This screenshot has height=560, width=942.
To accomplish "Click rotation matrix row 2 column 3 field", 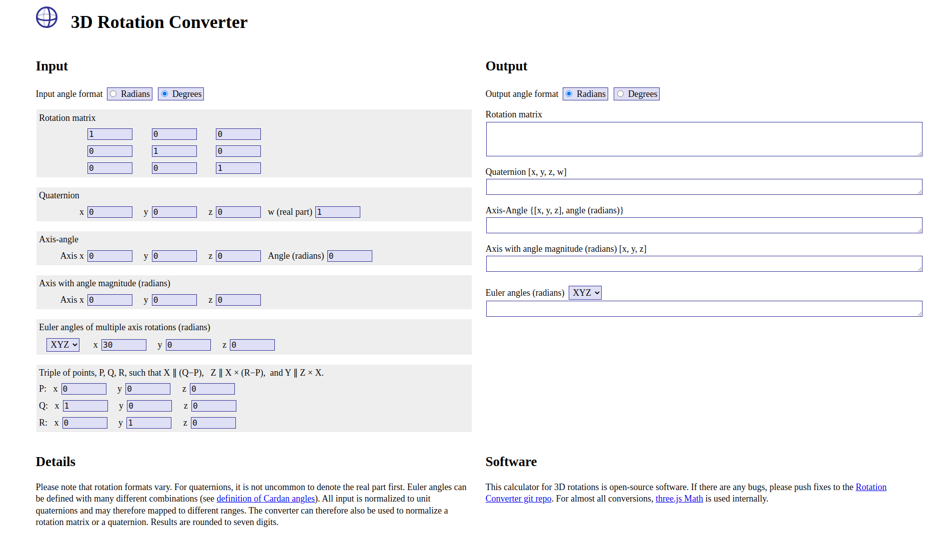I will 238,151.
